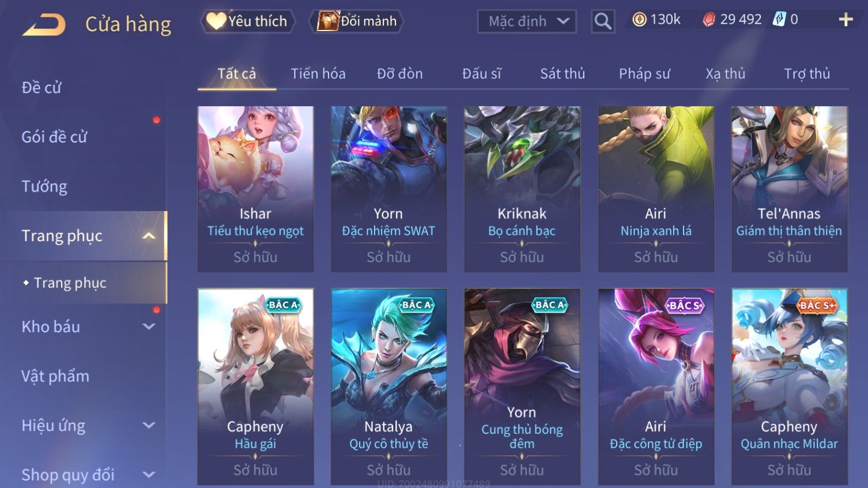
Task: Go to Tướng in the sidebar
Action: [x=44, y=186]
